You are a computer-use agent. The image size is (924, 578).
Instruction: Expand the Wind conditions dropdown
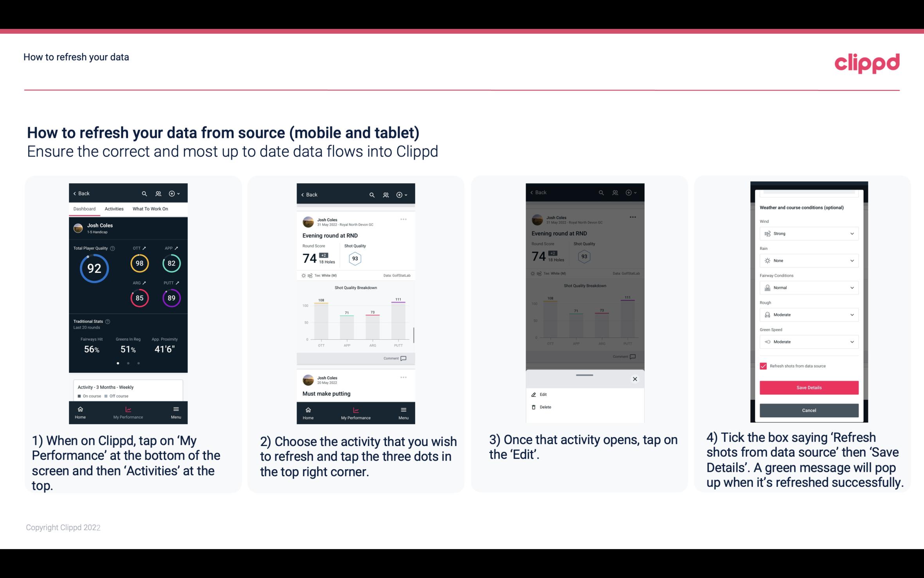point(808,233)
